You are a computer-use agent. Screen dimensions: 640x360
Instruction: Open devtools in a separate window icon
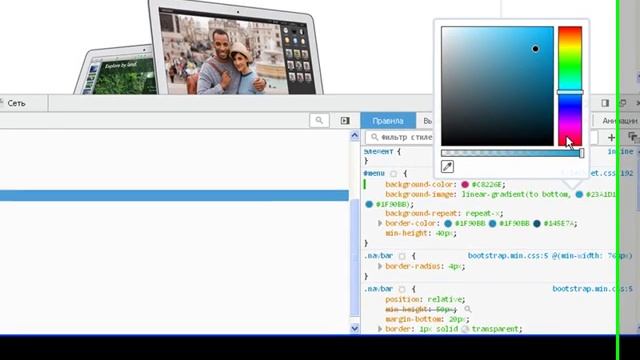[x=622, y=103]
